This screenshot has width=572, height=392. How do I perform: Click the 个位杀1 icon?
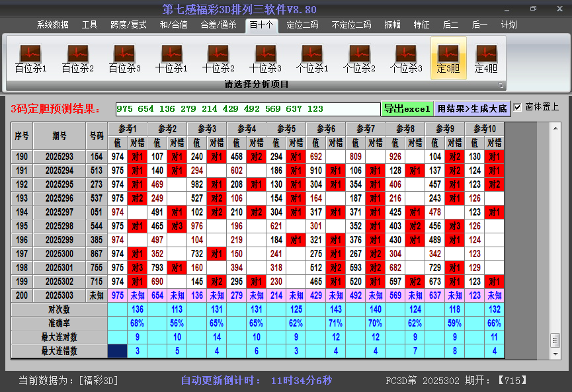[x=312, y=58]
